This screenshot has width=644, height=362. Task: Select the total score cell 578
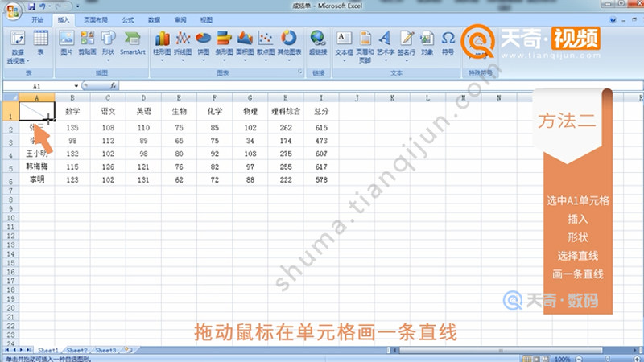click(x=321, y=179)
